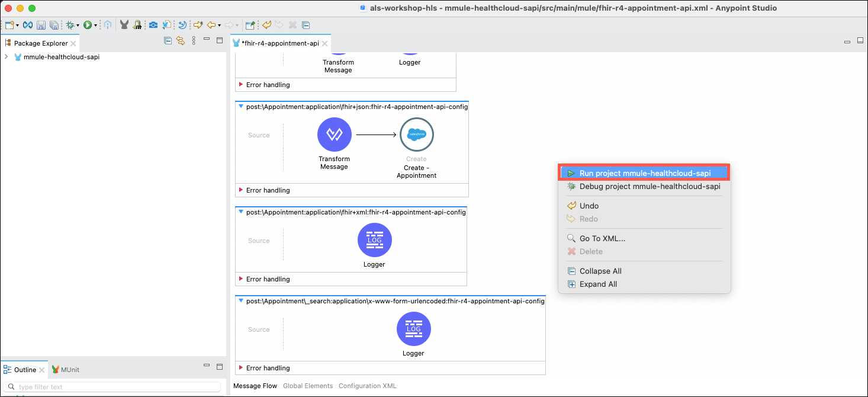Screen dimensions: 868x397
Task: Expand Error handling under the fhir+json flow
Action: [x=241, y=190]
